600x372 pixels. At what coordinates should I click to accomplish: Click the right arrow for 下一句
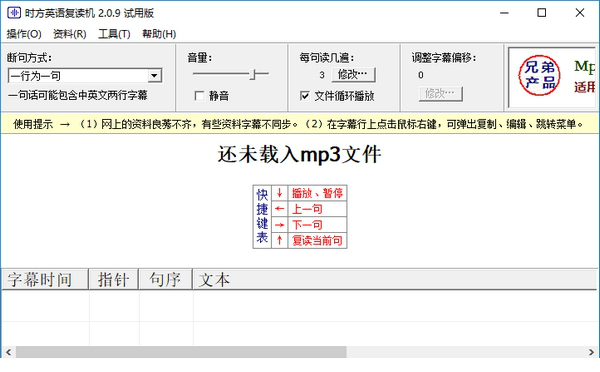(x=279, y=225)
